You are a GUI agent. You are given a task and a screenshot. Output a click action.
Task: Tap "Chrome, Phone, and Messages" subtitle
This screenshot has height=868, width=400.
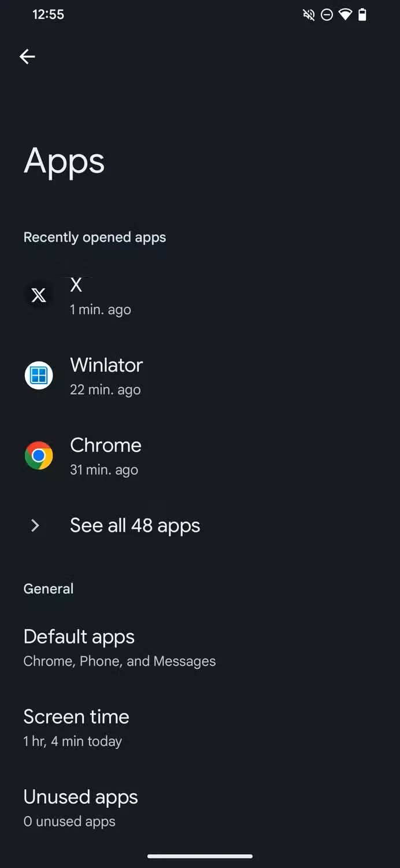120,661
